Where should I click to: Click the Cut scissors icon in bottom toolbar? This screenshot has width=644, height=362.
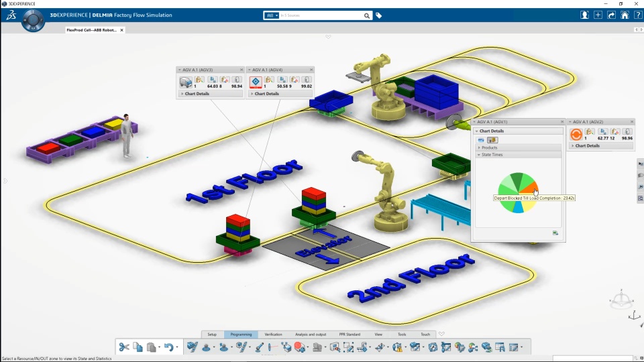(x=124, y=347)
